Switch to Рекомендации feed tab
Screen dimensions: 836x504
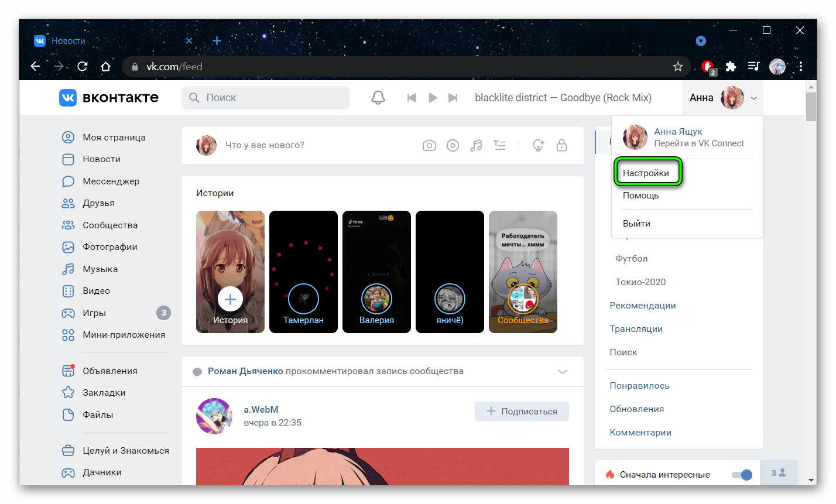click(643, 306)
